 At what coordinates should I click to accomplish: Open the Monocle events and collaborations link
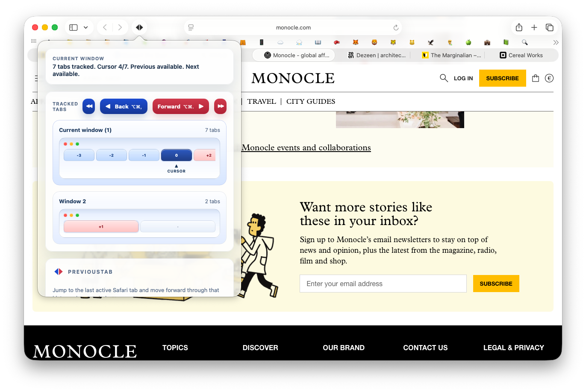coord(306,148)
